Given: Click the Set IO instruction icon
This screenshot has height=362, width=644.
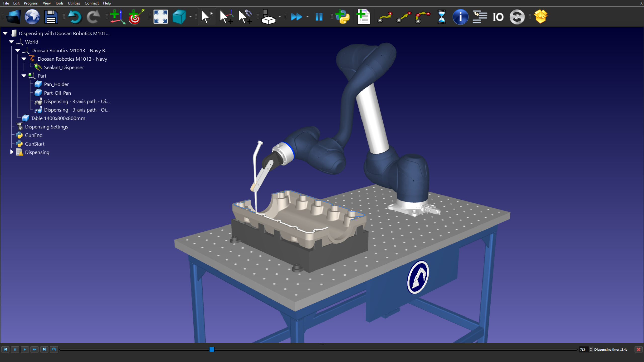Looking at the screenshot, I should point(498,17).
